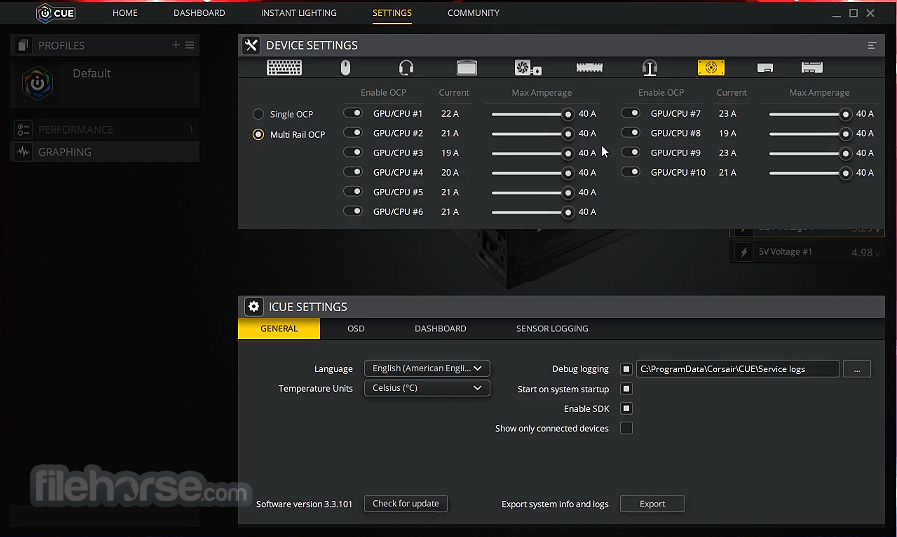Toggle Debug logging checkbox
The height and width of the screenshot is (537, 897).
(626, 369)
